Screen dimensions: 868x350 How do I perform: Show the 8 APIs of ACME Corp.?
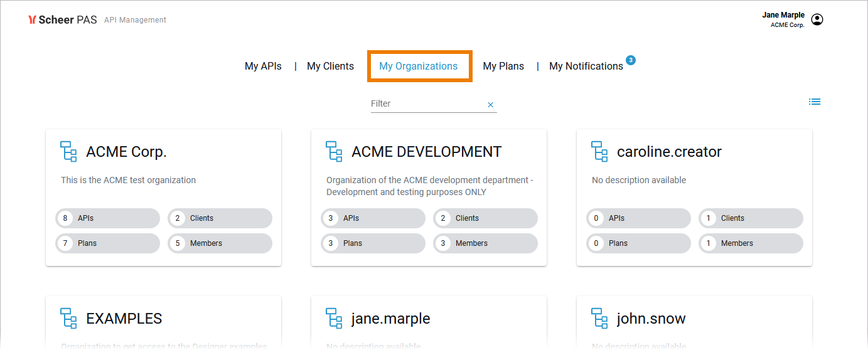pyautogui.click(x=108, y=218)
